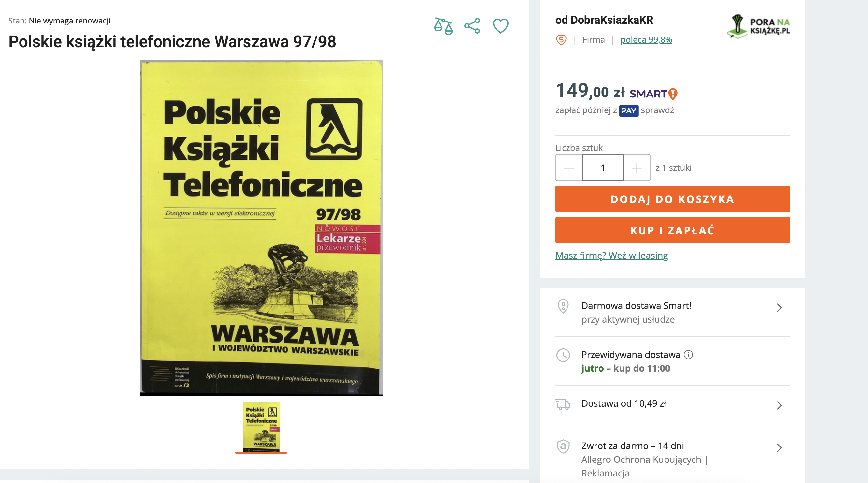Click the share icon
The width and height of the screenshot is (868, 483).
pos(472,26)
